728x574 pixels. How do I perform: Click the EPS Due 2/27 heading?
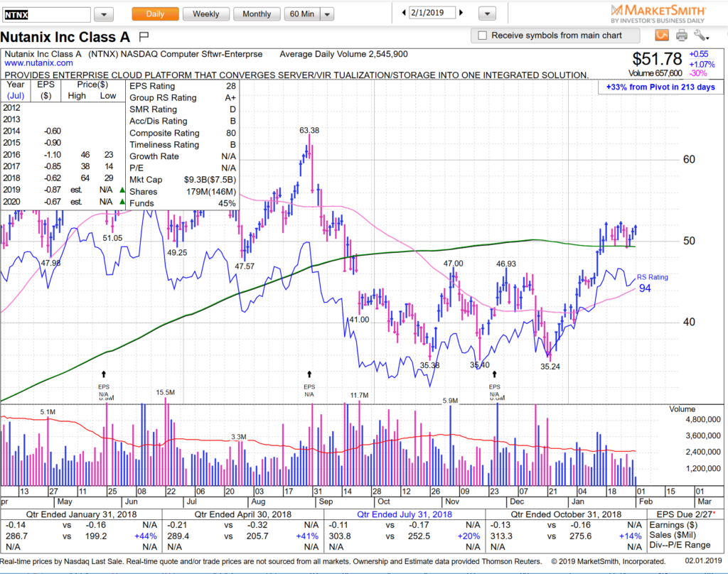(686, 514)
